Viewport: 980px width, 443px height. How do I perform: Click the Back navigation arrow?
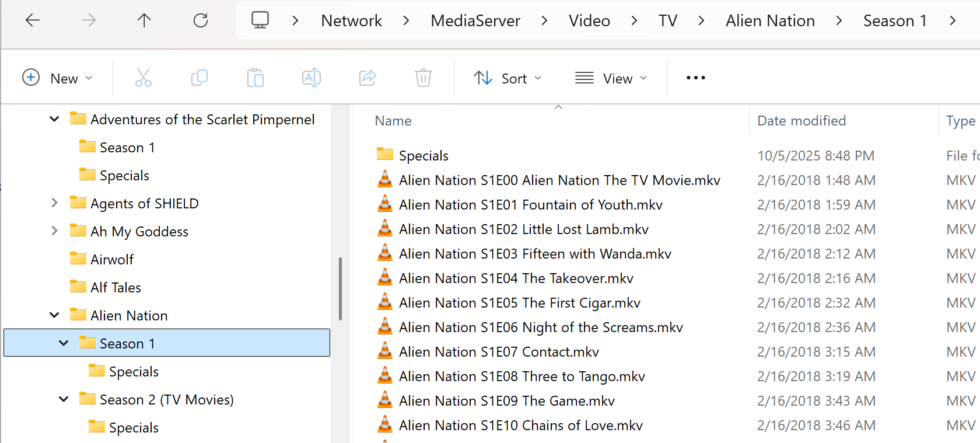pos(33,20)
